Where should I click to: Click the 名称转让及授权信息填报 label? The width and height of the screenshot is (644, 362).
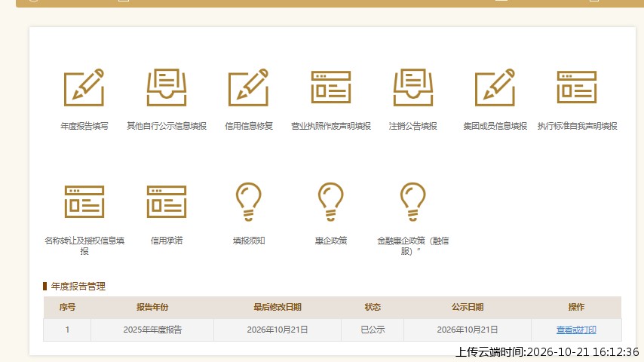click(x=84, y=246)
